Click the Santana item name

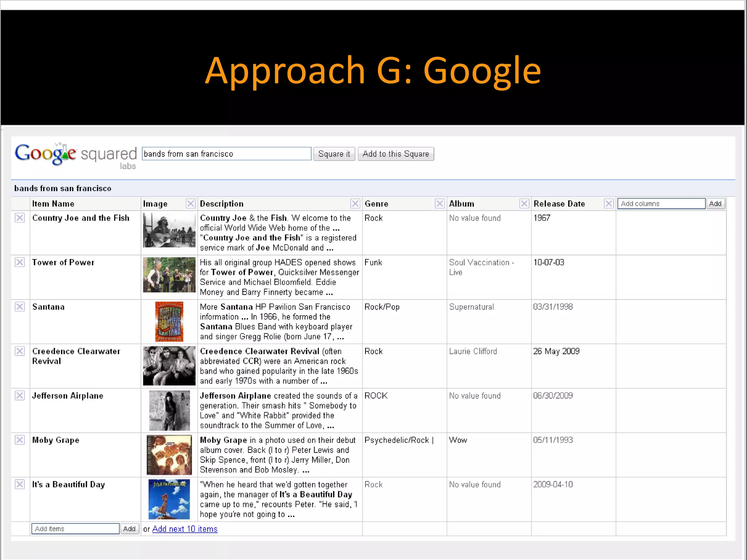48,307
